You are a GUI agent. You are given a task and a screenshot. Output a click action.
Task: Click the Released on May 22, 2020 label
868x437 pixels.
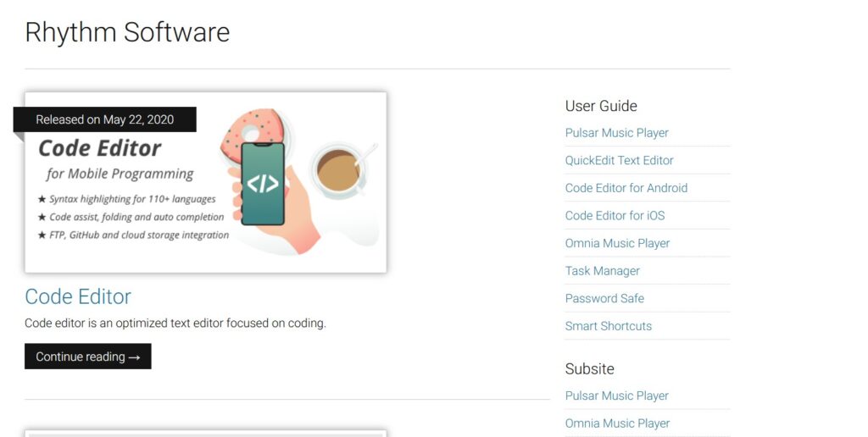[x=104, y=119]
